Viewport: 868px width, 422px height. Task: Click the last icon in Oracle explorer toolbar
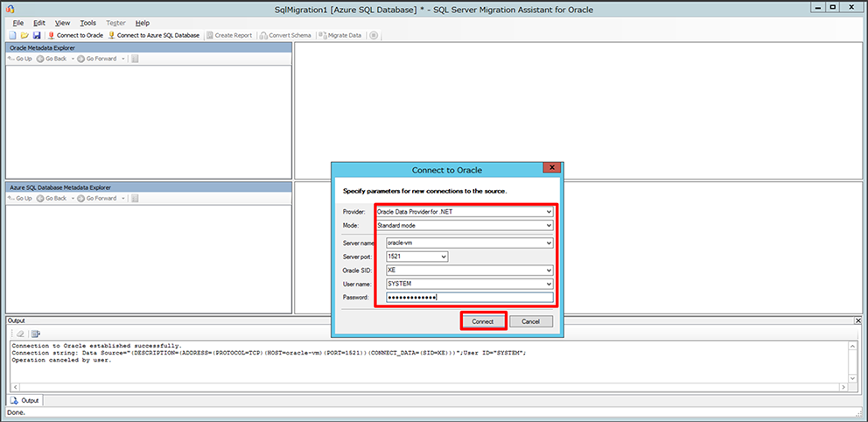coord(135,58)
